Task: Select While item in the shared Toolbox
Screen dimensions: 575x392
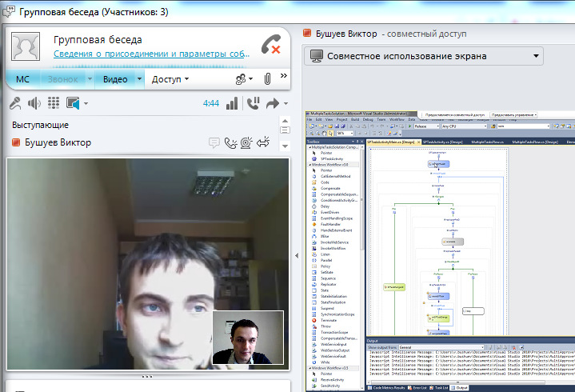Action: [x=325, y=362]
